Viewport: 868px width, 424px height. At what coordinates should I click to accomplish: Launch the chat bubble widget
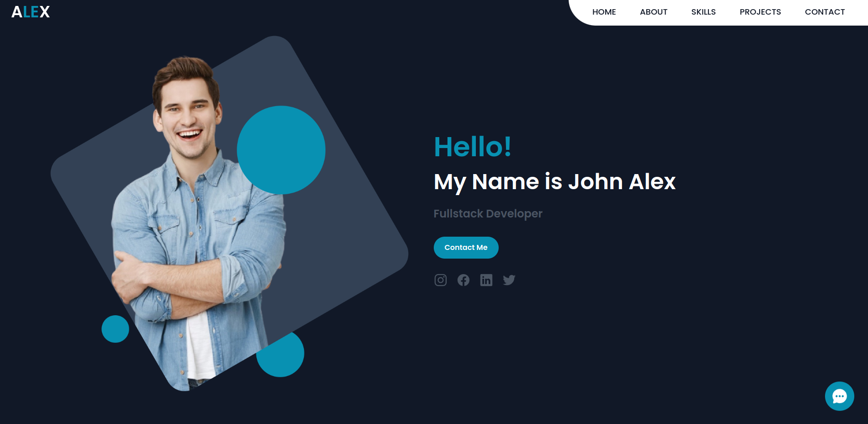[x=839, y=396]
